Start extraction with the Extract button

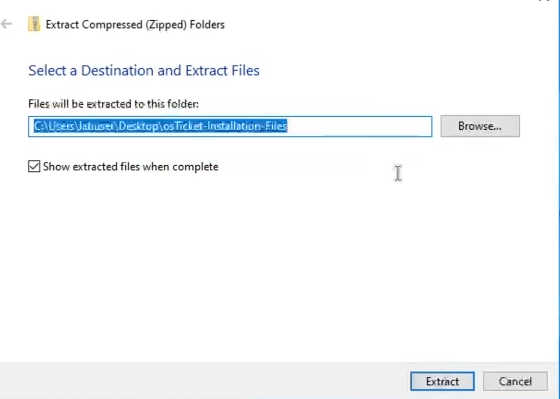[442, 381]
